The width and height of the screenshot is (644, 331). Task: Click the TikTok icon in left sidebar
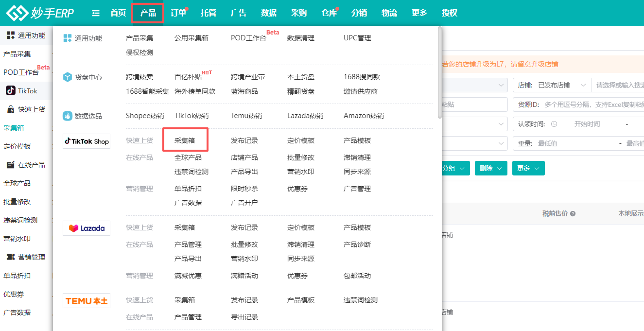[11, 90]
